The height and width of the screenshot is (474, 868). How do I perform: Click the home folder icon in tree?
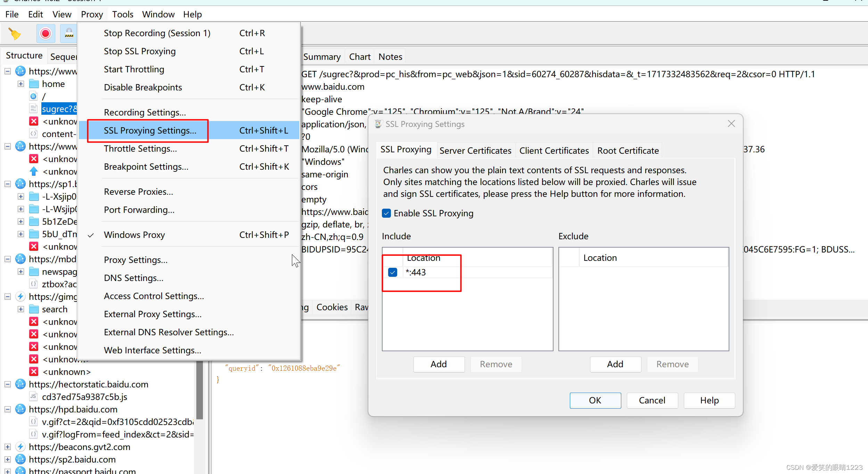pyautogui.click(x=34, y=84)
